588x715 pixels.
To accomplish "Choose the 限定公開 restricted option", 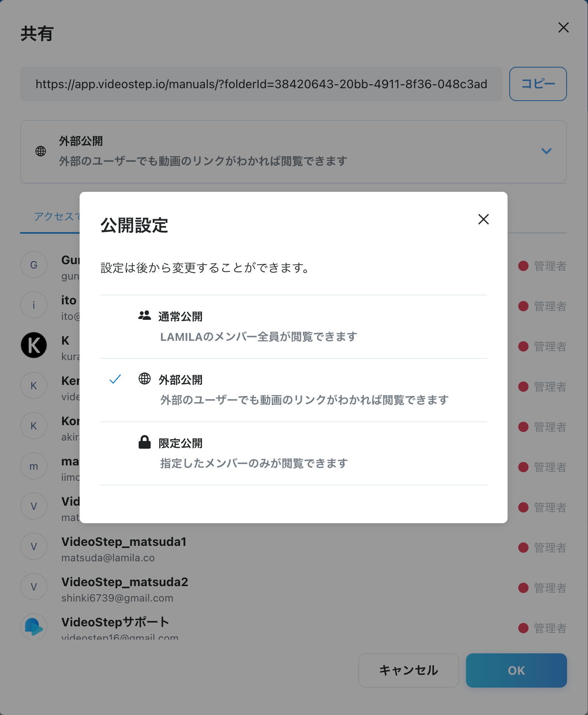I will coord(294,453).
